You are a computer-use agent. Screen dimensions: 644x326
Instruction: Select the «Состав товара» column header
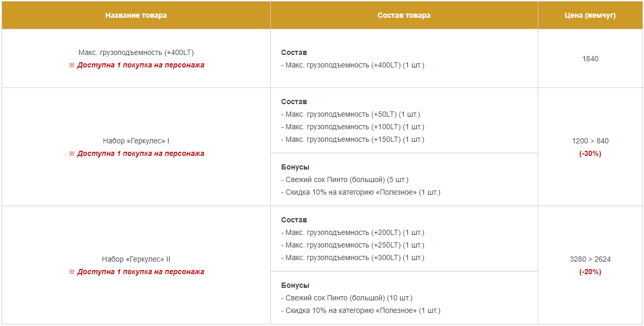point(404,15)
